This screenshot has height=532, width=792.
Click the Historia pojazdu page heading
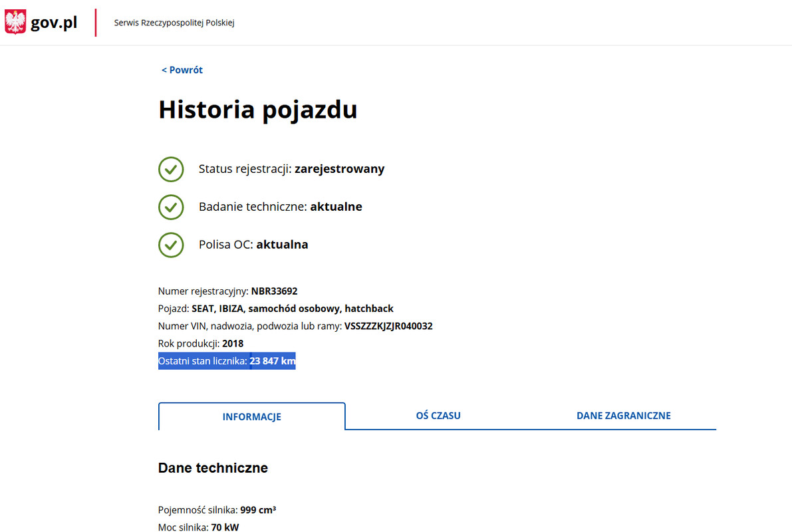click(x=257, y=110)
